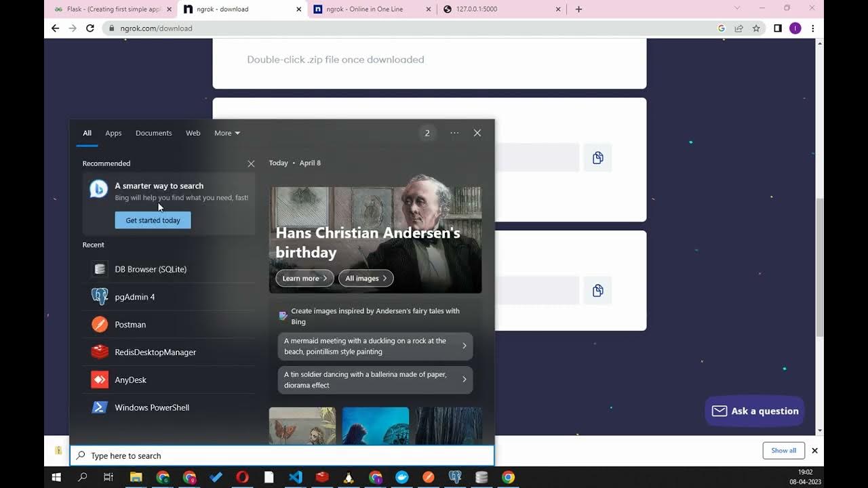
Task: Open the Ask a question chat button
Action: point(755,411)
